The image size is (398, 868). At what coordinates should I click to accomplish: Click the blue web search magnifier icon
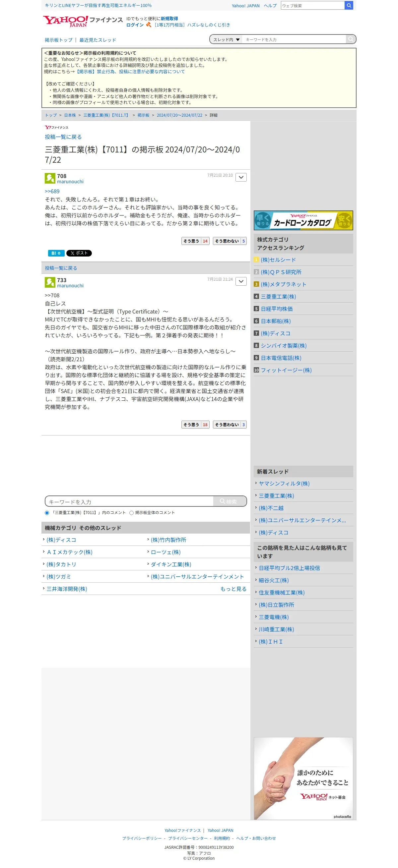tap(349, 5)
